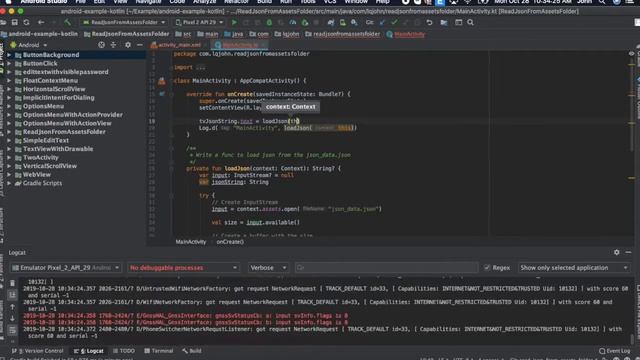Click the collapse all icon in Project panel
The width and height of the screenshot is (640, 360).
(113, 45)
